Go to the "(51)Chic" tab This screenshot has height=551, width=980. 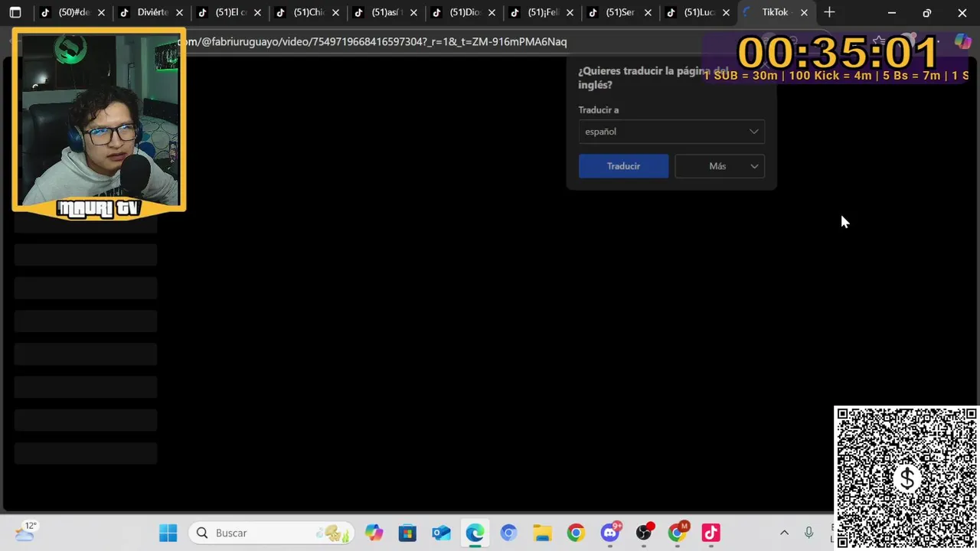tap(309, 12)
